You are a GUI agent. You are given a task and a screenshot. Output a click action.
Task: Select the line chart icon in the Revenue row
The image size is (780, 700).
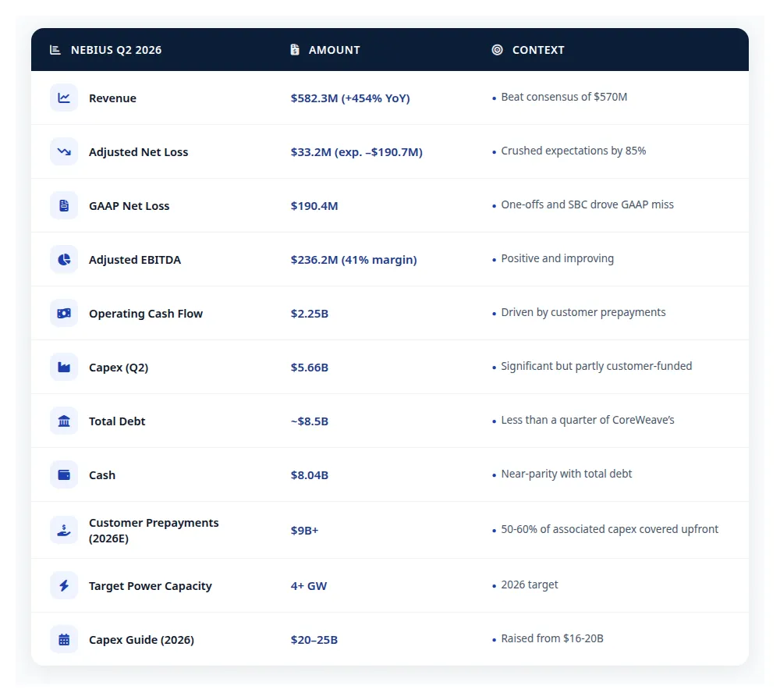64,98
